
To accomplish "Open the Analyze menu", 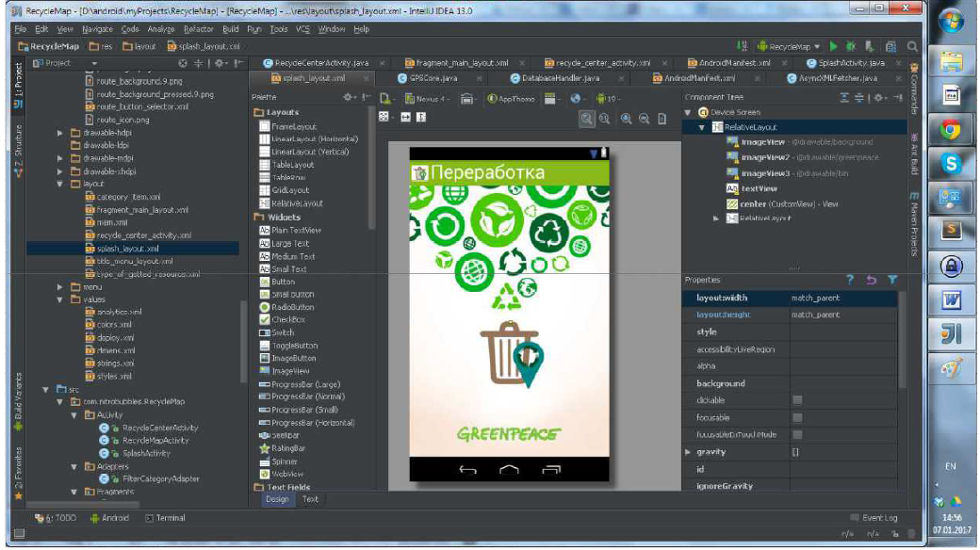I will pyautogui.click(x=161, y=29).
